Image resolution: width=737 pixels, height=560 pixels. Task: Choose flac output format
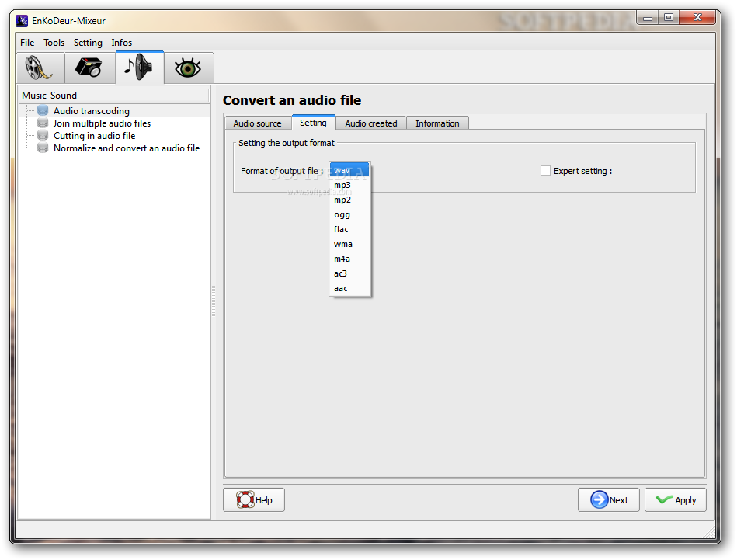[349, 229]
